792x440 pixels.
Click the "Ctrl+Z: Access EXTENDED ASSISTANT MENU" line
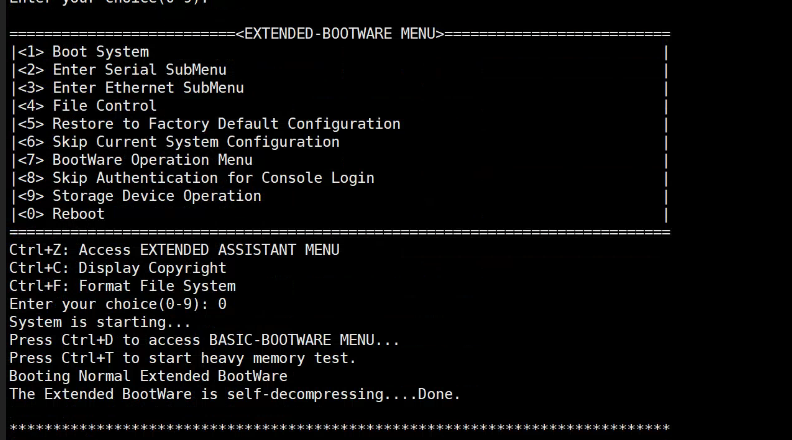174,250
